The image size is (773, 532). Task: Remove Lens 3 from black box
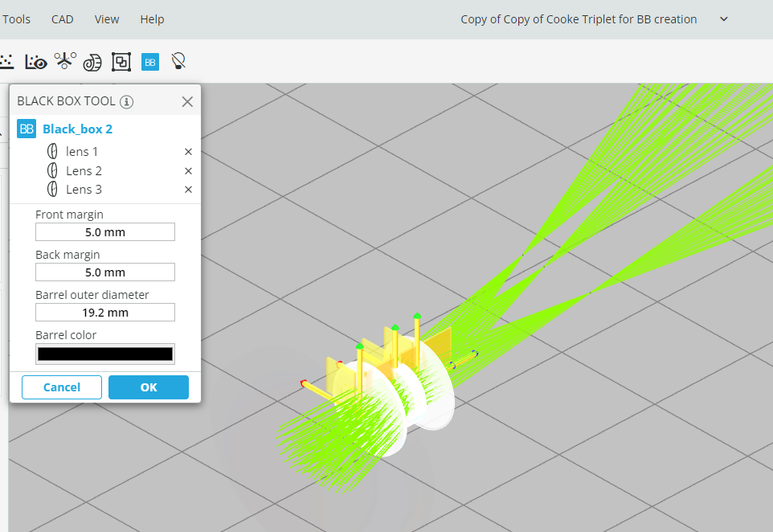(188, 190)
